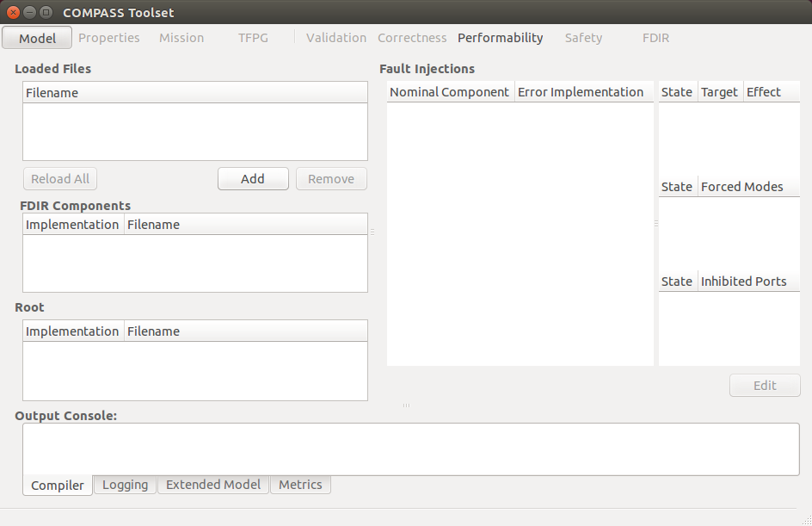The height and width of the screenshot is (526, 812).
Task: View the Metrics console tab
Action: pos(300,485)
